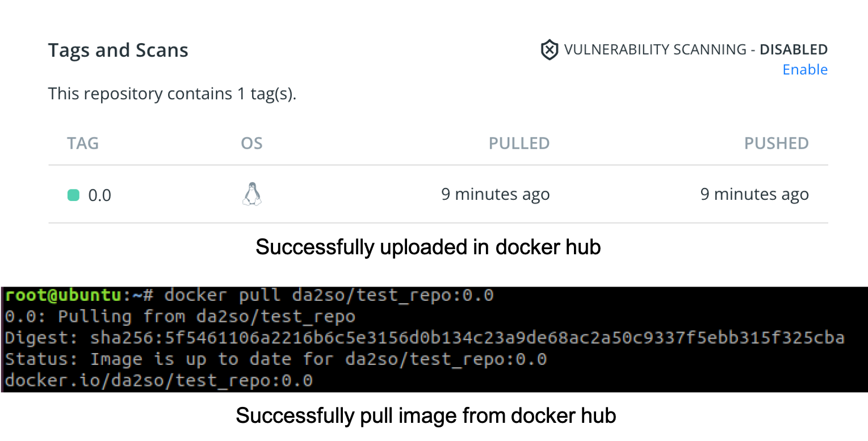Click the green status indicator beside tag 0.0

(73, 195)
